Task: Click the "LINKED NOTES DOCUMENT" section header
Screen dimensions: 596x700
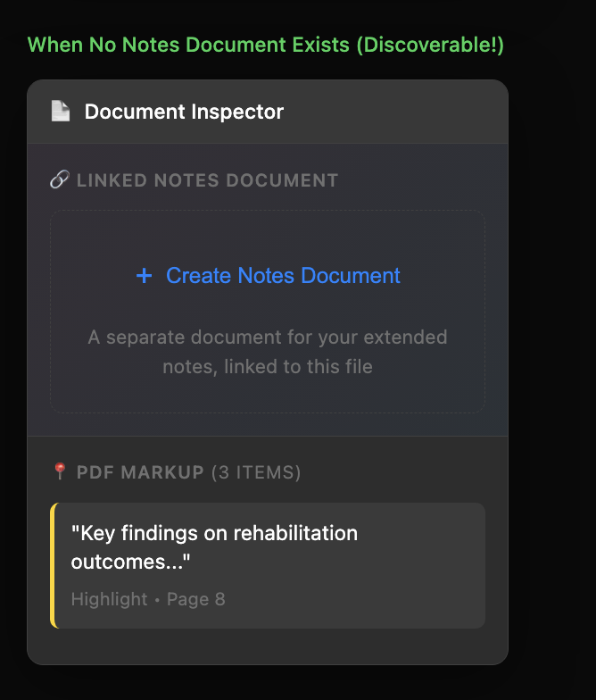Action: [207, 180]
